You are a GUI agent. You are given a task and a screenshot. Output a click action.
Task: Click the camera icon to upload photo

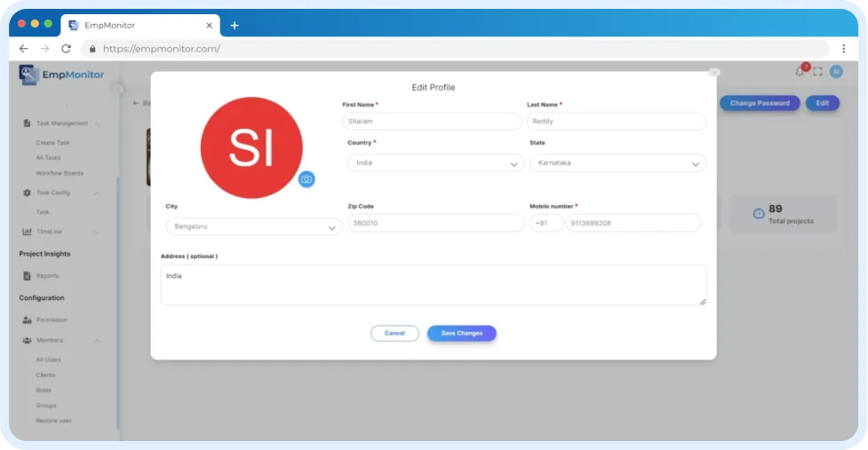307,179
